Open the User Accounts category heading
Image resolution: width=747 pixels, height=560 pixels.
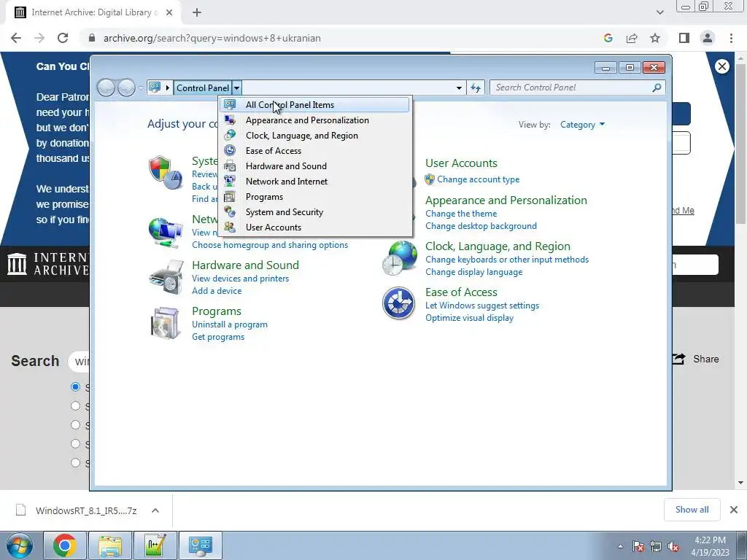[461, 163]
